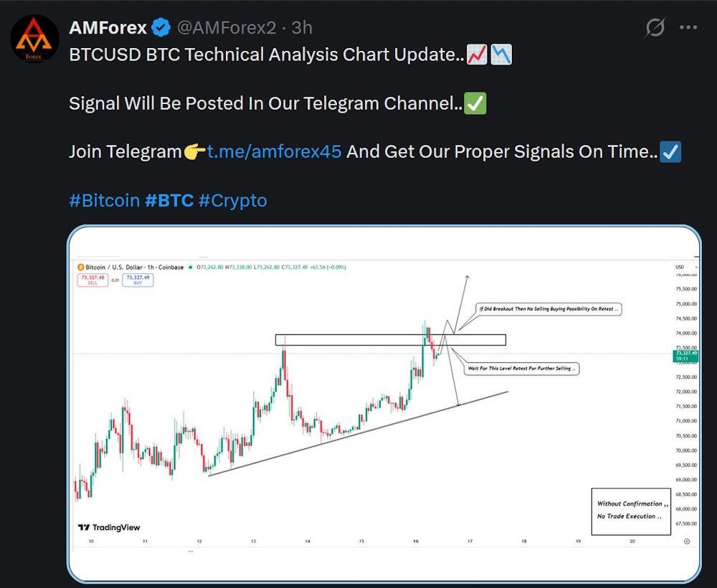
Task: Open the Grok analysis icon on the post
Action: [655, 27]
